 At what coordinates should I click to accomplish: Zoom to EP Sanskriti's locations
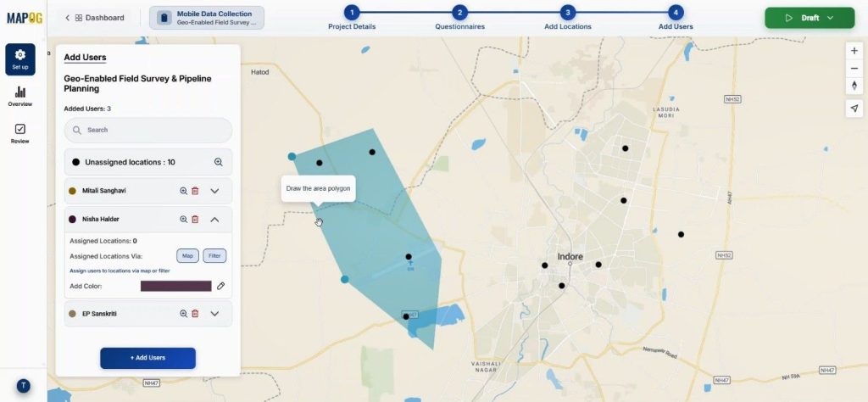(183, 314)
